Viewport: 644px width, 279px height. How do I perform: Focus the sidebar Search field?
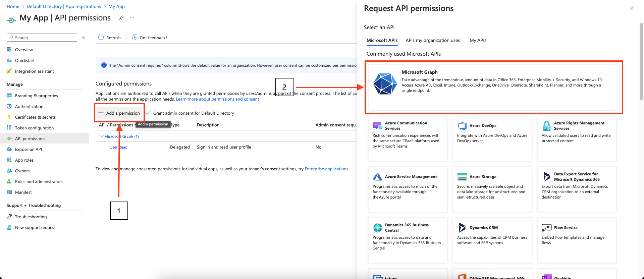tap(42, 38)
